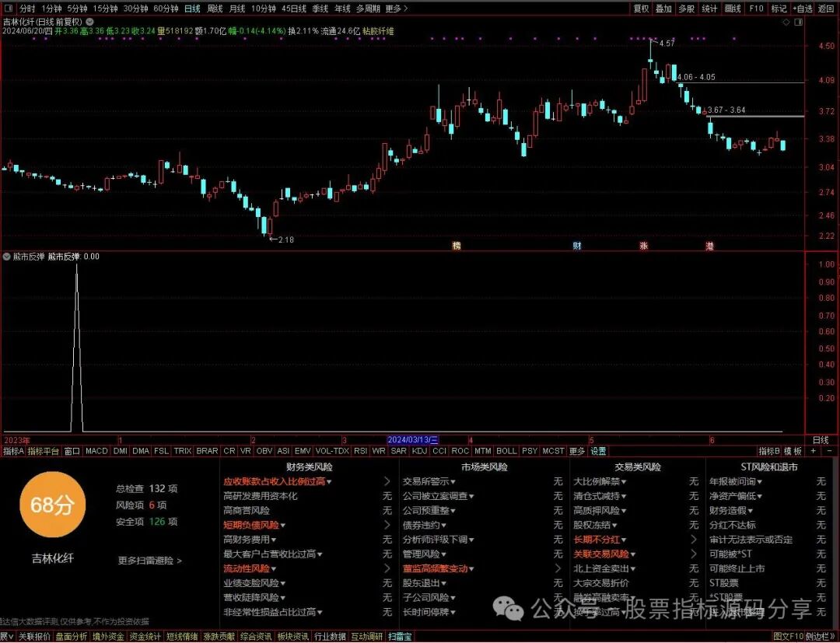Click the 4.57 peak price label

(x=667, y=44)
